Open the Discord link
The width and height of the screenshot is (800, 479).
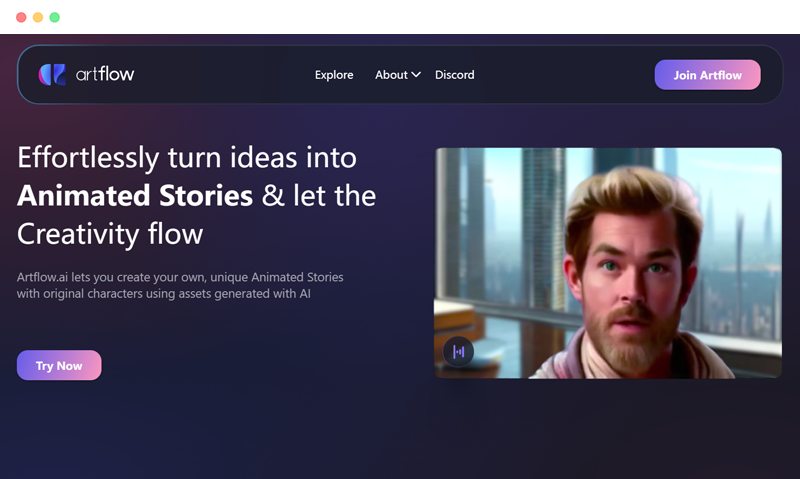click(455, 75)
